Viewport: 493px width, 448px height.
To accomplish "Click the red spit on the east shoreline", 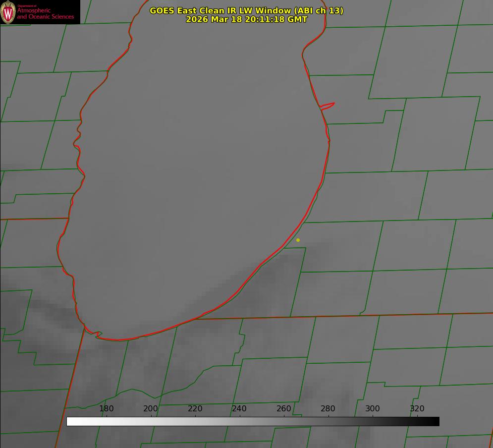I will [x=328, y=105].
